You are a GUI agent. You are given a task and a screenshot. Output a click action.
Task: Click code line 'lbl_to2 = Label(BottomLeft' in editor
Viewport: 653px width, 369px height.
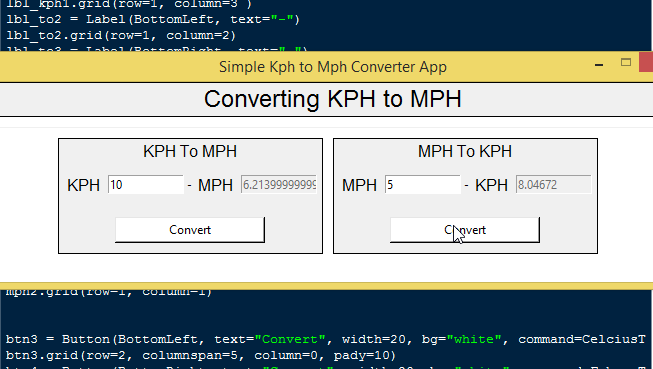click(x=153, y=20)
